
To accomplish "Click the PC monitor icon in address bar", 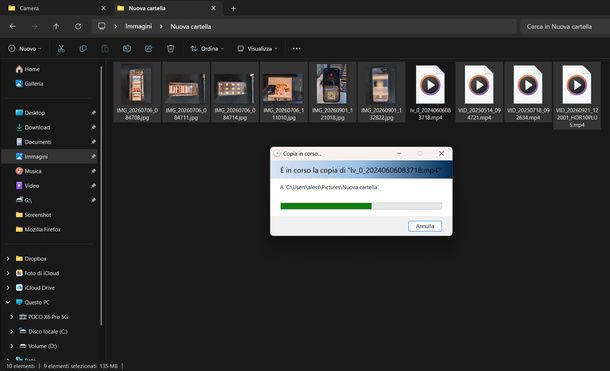I will pyautogui.click(x=102, y=26).
